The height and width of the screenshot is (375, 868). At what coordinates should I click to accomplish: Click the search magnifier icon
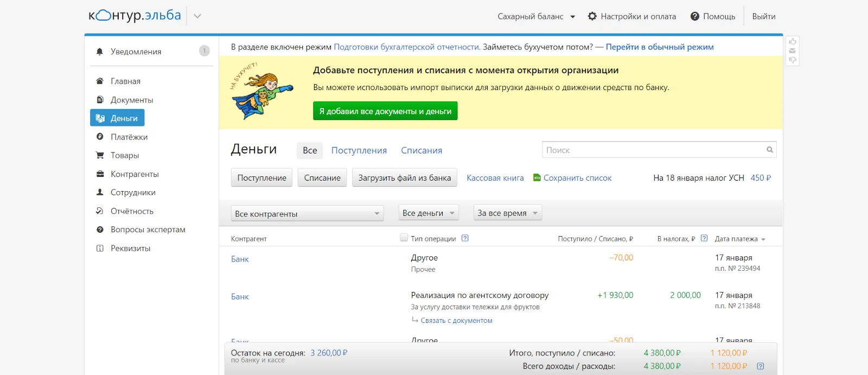click(769, 150)
